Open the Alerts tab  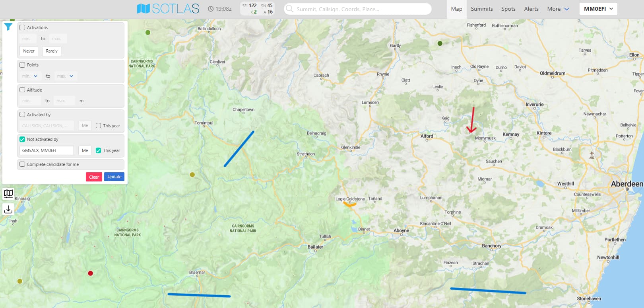click(531, 9)
